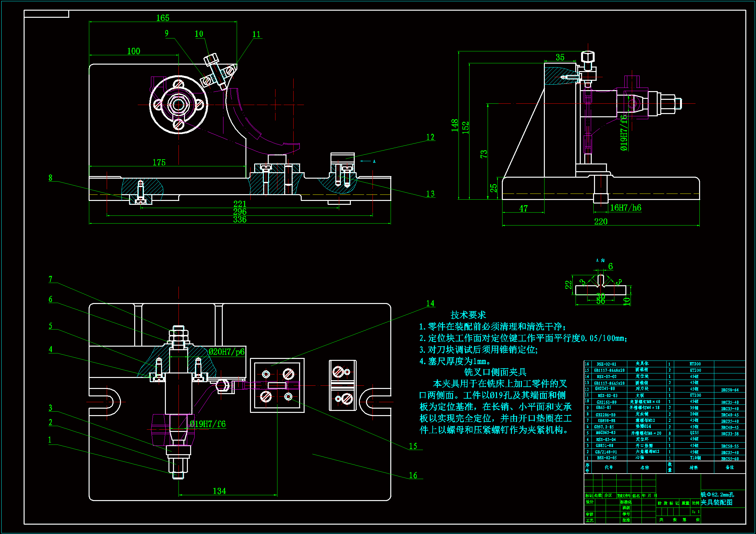Click BSX-02-05 code in parts list
Viewport: 756px width, 534px height.
tap(607, 458)
